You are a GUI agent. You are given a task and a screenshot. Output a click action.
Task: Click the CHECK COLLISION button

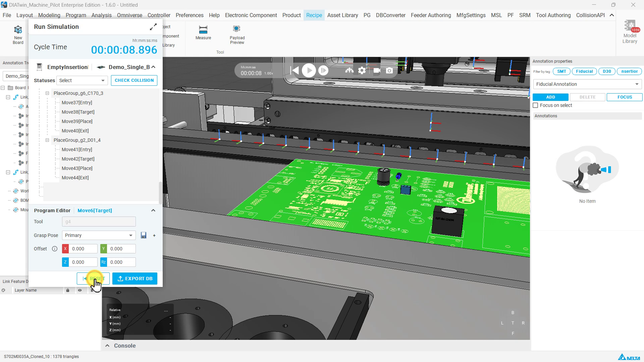point(134,80)
